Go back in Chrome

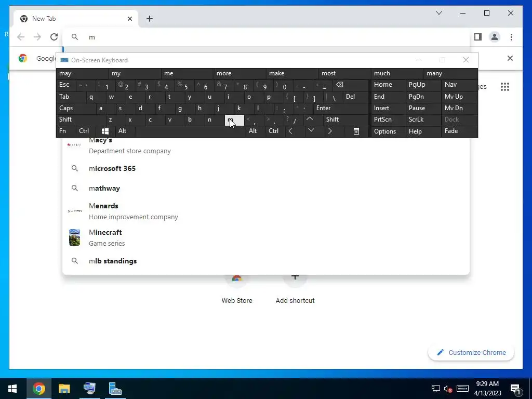pos(21,37)
